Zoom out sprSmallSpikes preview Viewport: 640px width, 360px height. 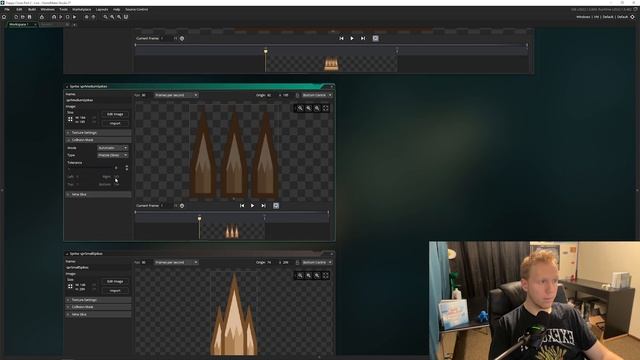[300, 276]
